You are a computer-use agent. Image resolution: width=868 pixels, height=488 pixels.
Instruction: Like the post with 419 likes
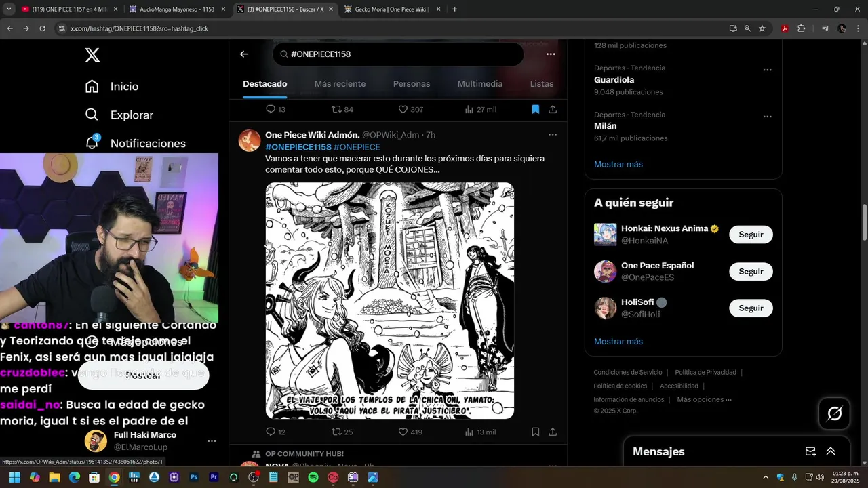(x=410, y=432)
